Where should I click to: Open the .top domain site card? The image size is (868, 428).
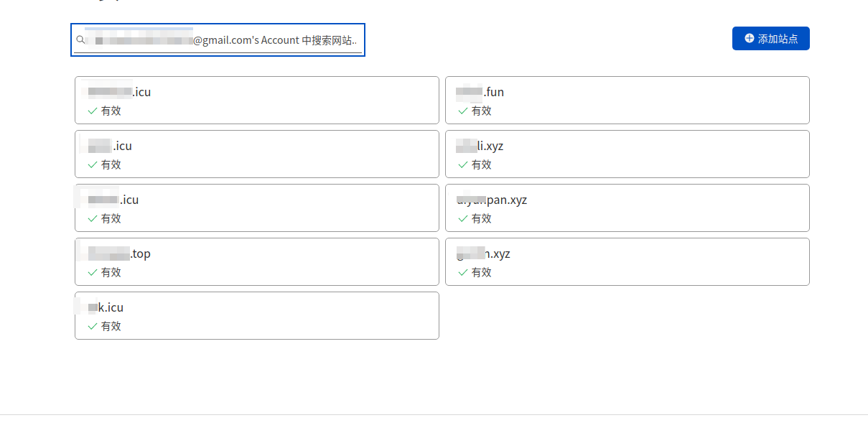point(256,261)
